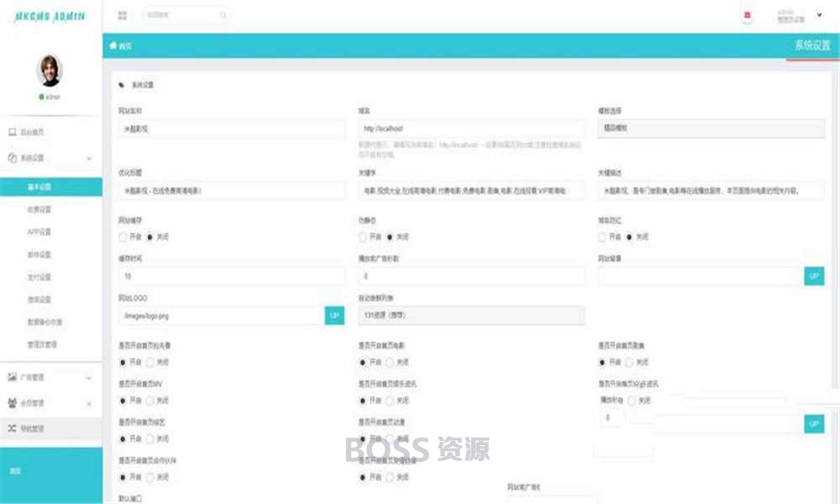This screenshot has height=504, width=840.
Task: Click the UP button beside 网站背景
Action: (814, 276)
